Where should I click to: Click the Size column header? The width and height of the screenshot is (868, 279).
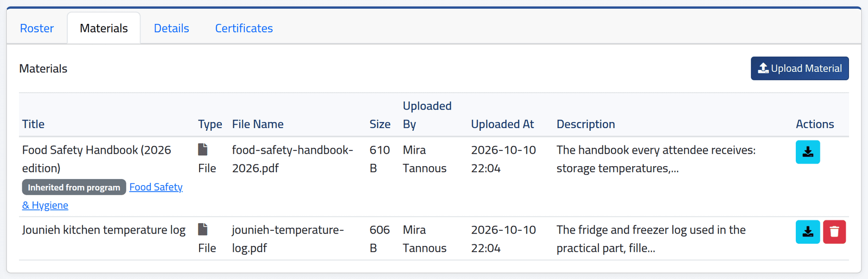380,124
